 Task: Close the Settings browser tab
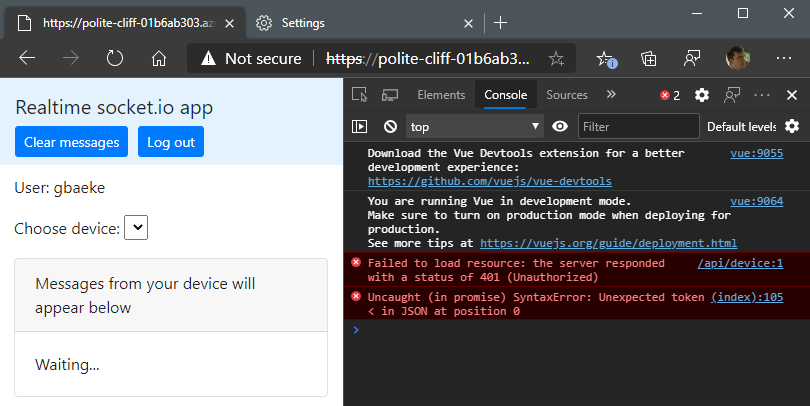click(x=468, y=23)
